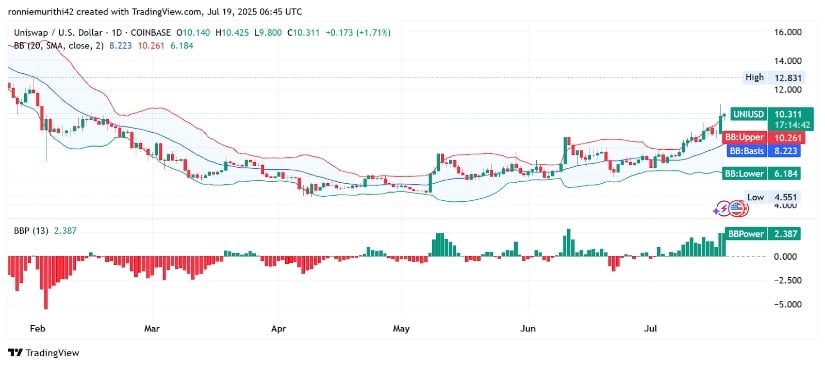This screenshot has height=366, width=825.
Task: Click the US flag economic event icon
Action: pyautogui.click(x=738, y=209)
